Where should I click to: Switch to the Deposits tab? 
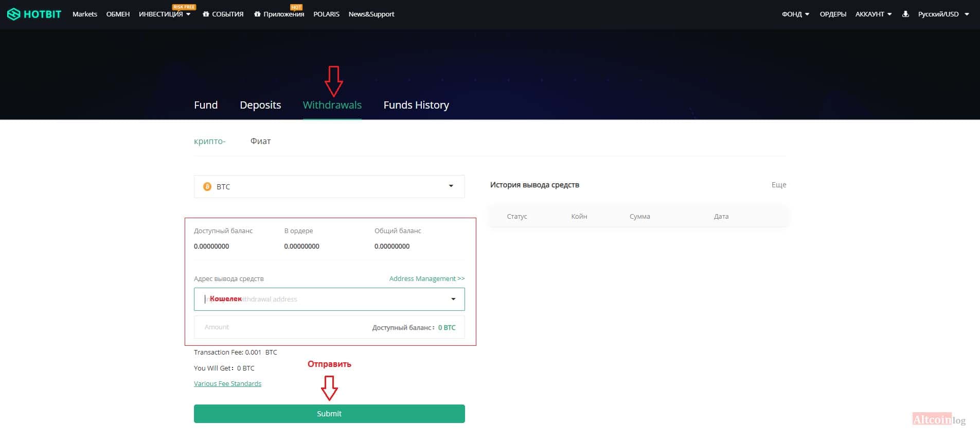pos(260,105)
